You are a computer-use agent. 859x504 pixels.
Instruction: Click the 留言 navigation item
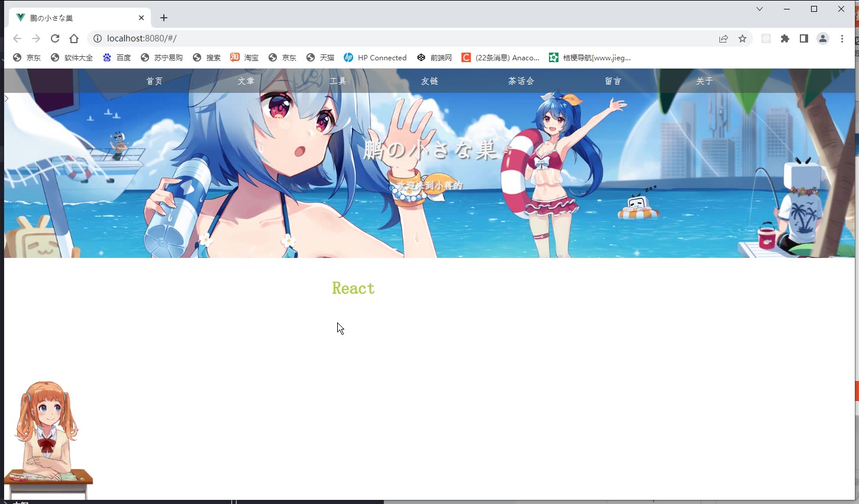pyautogui.click(x=613, y=81)
